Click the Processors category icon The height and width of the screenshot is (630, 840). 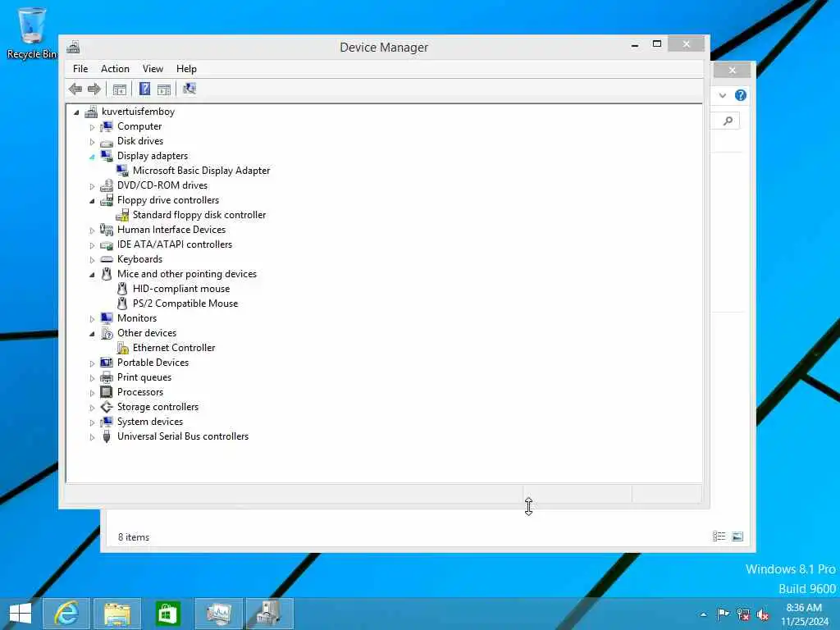(107, 391)
